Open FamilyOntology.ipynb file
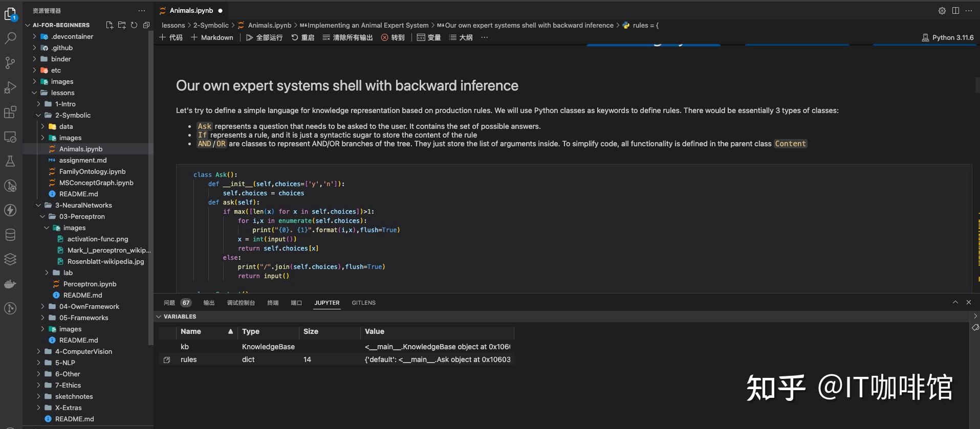The image size is (980, 429). click(x=92, y=171)
